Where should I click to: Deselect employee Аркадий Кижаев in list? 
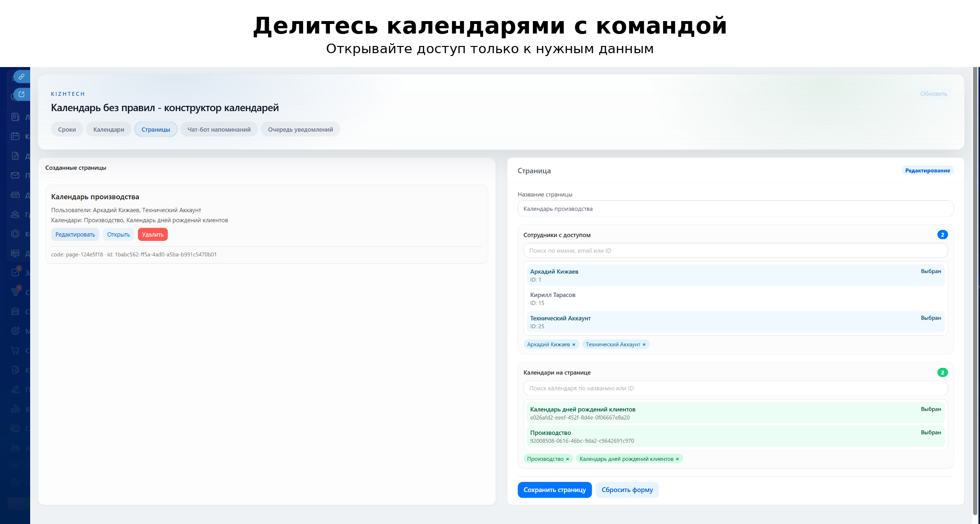click(735, 275)
